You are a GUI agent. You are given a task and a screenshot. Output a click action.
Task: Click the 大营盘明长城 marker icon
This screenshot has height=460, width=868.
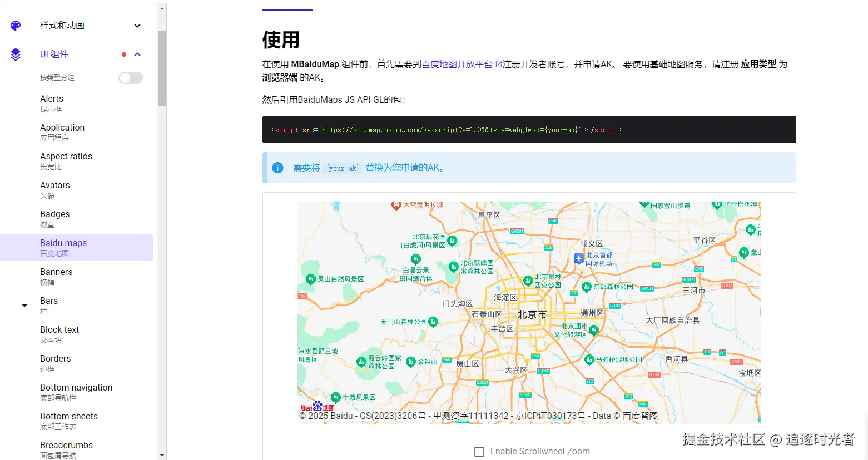pyautogui.click(x=396, y=206)
